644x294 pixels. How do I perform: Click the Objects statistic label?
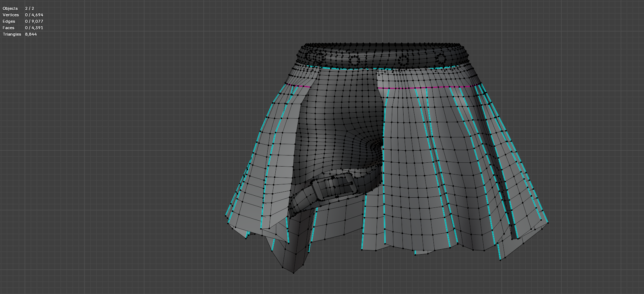point(10,8)
